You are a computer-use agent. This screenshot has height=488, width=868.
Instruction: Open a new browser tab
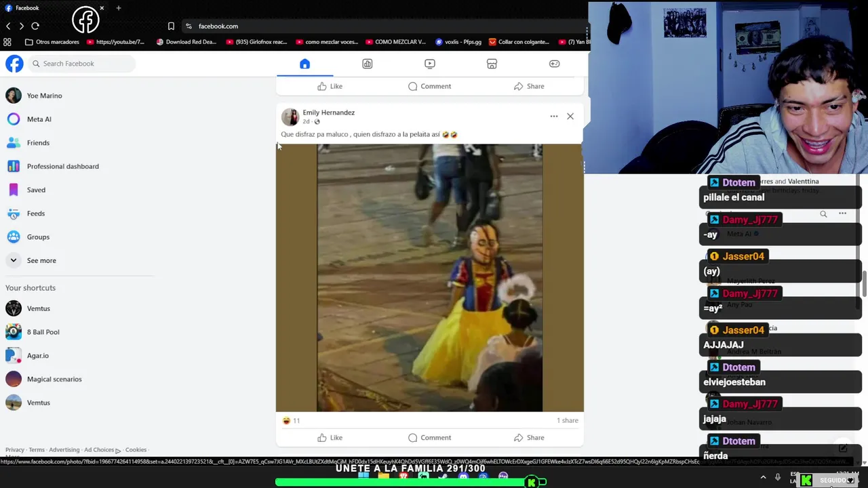pyautogui.click(x=119, y=8)
